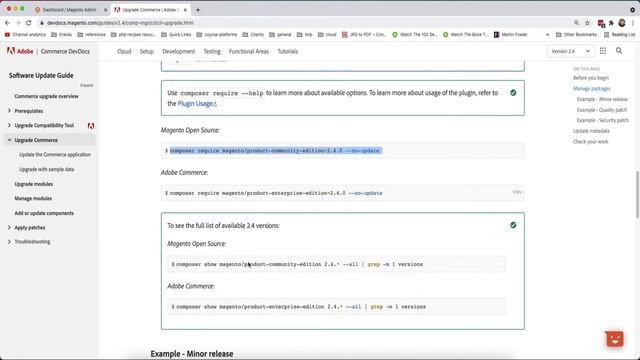Open the Reading List
640x360 pixels.
pos(619,35)
